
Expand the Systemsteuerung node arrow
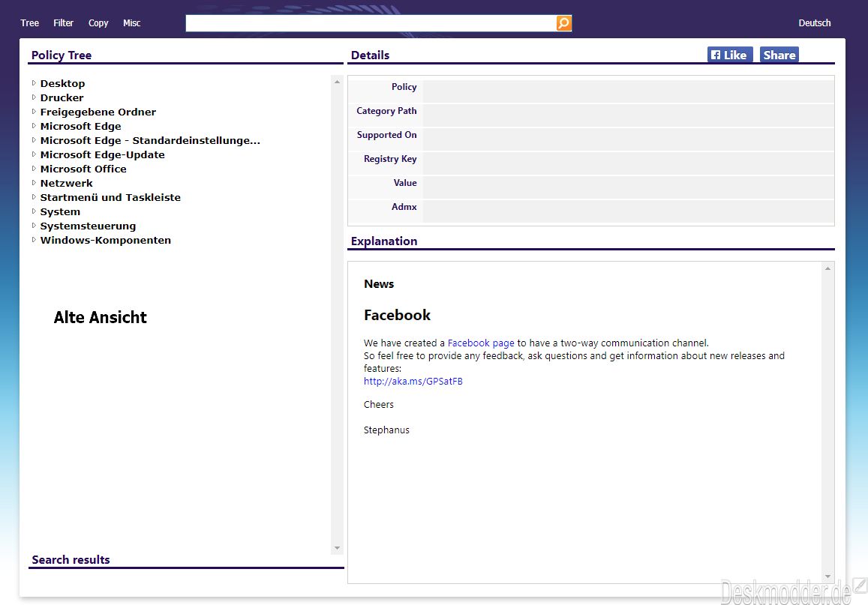tap(34, 226)
